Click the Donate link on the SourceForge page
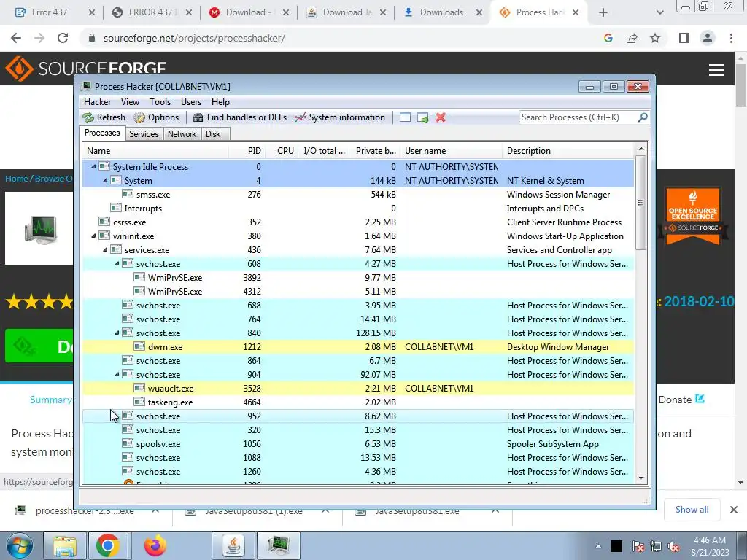The width and height of the screenshot is (747, 560). click(681, 400)
